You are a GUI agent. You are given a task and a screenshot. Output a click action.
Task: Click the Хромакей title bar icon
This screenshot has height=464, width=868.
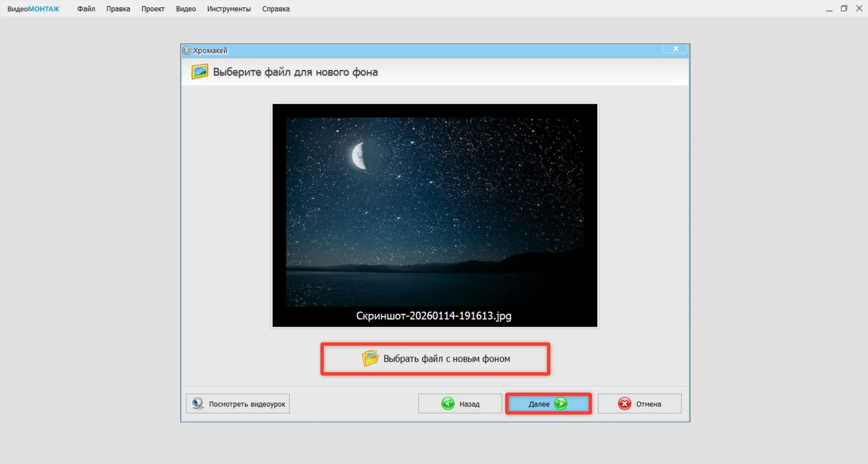187,50
